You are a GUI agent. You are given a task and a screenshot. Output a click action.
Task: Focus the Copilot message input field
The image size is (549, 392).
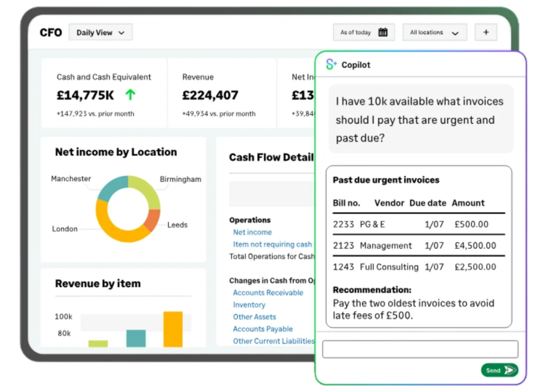tap(420, 349)
